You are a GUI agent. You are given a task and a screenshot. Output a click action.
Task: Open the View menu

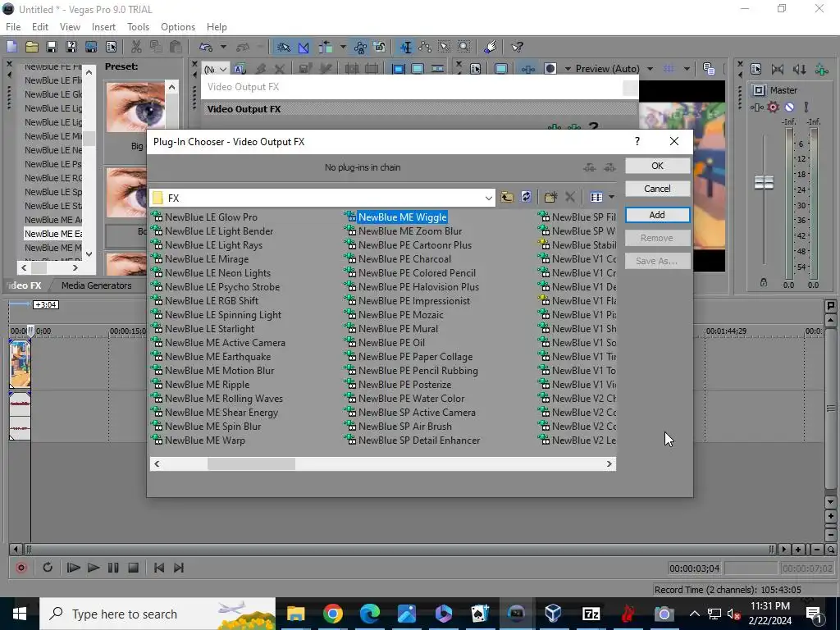coord(70,27)
